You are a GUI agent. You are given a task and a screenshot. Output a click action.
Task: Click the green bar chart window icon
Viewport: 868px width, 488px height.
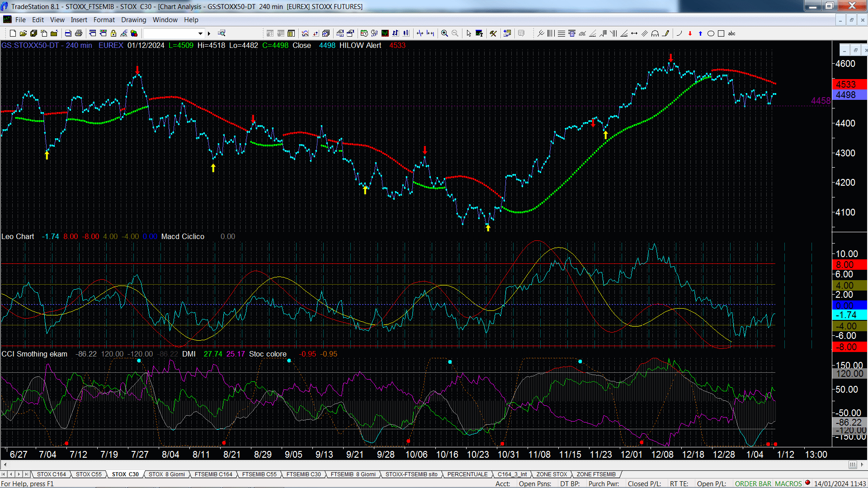click(385, 33)
